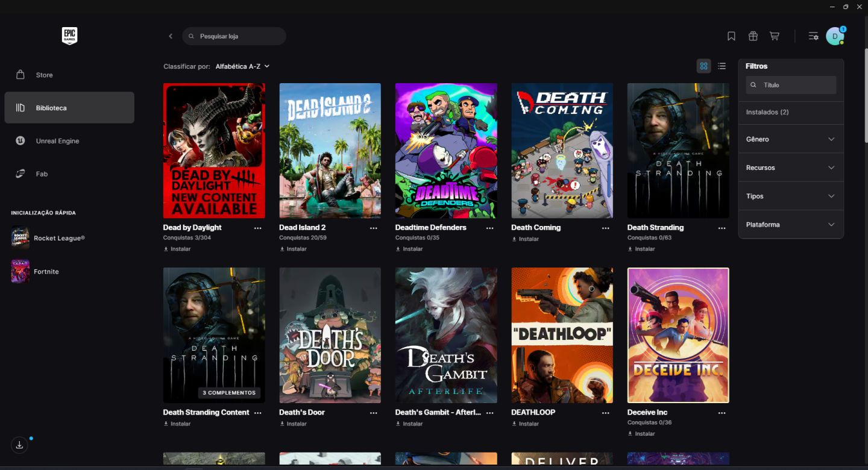This screenshot has width=868, height=470.
Task: Open the shopping cart icon
Action: tap(775, 36)
